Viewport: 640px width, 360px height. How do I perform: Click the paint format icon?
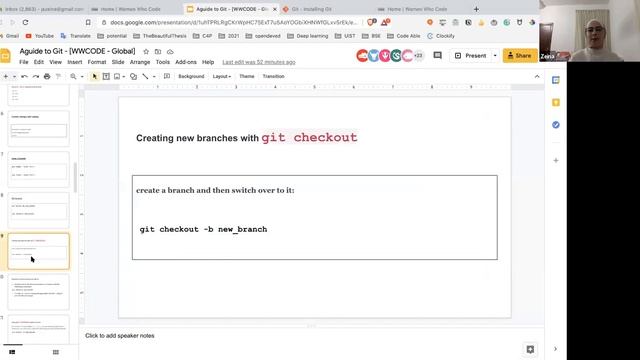(58, 76)
